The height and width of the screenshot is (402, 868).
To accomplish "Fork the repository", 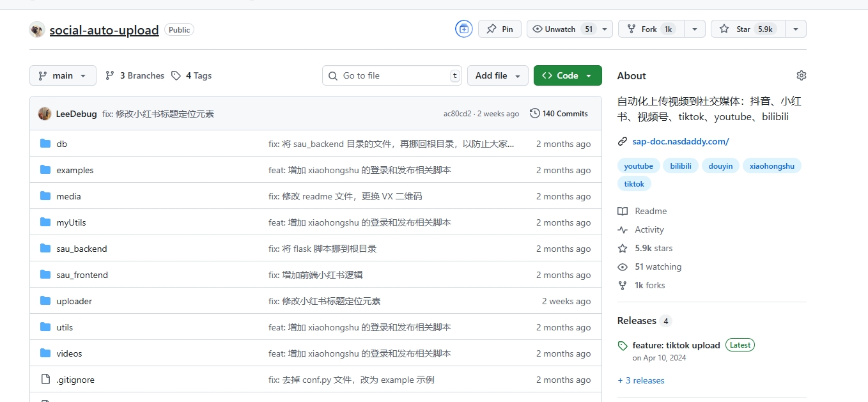I will pyautogui.click(x=649, y=29).
